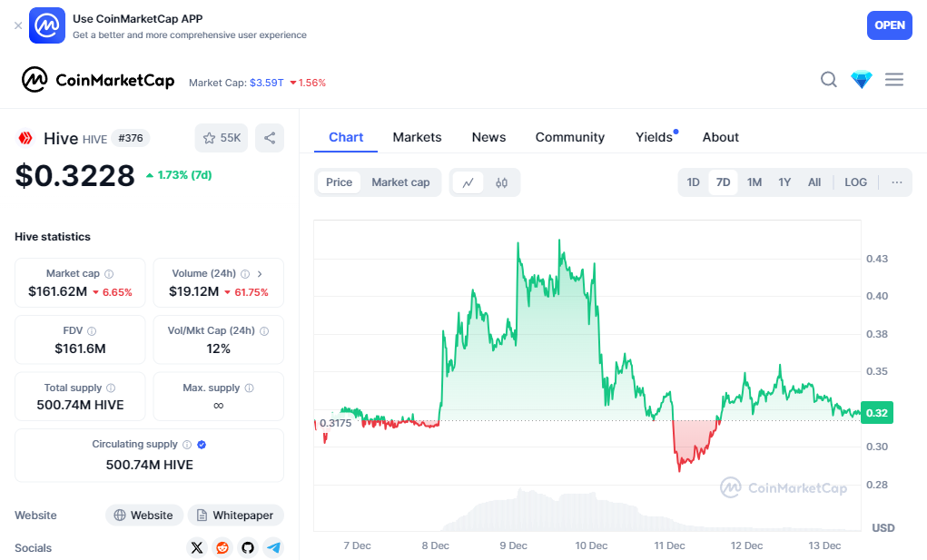Toggle LOG scale on chart

pos(855,182)
